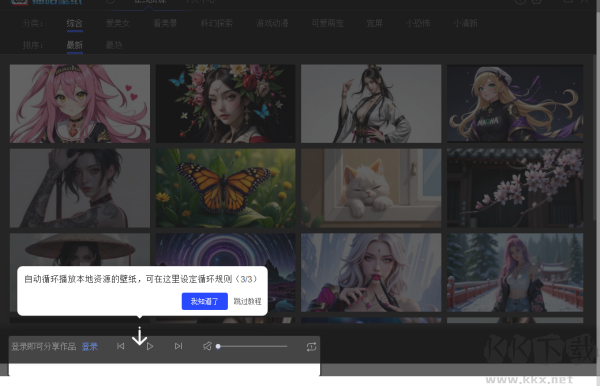Select the 小清新 category tab

pos(465,23)
